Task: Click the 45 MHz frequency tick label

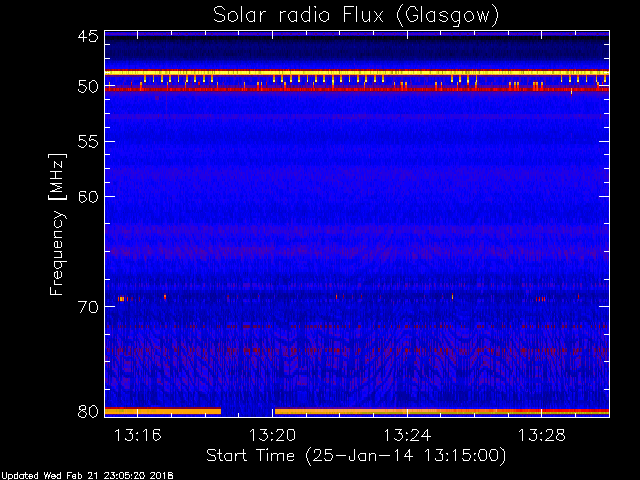Action: [88, 36]
